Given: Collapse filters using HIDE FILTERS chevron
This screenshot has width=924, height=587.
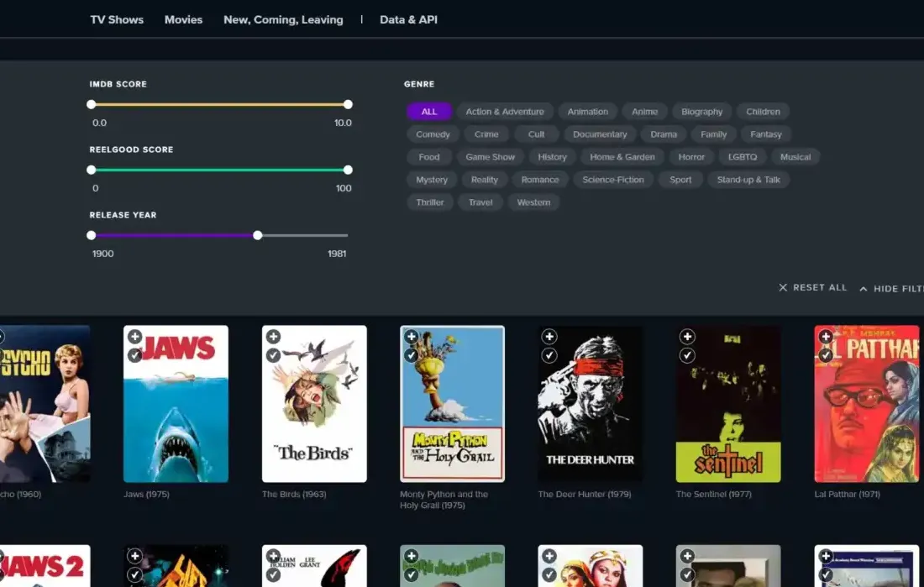Looking at the screenshot, I should (x=864, y=288).
